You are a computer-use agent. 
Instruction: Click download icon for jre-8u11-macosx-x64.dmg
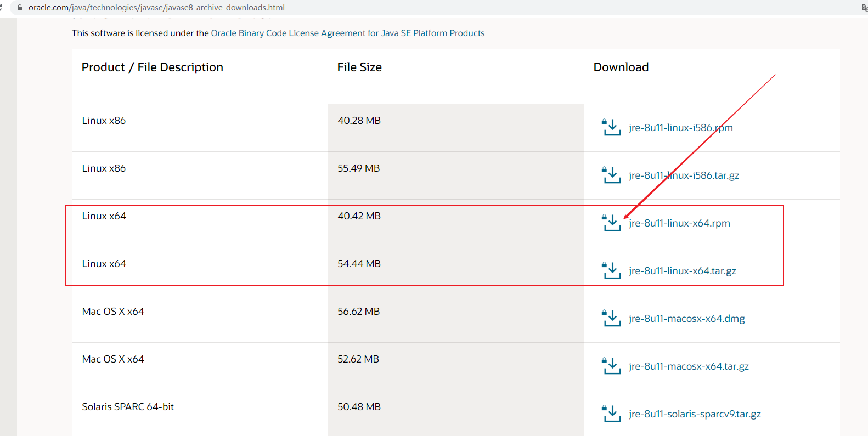click(611, 318)
